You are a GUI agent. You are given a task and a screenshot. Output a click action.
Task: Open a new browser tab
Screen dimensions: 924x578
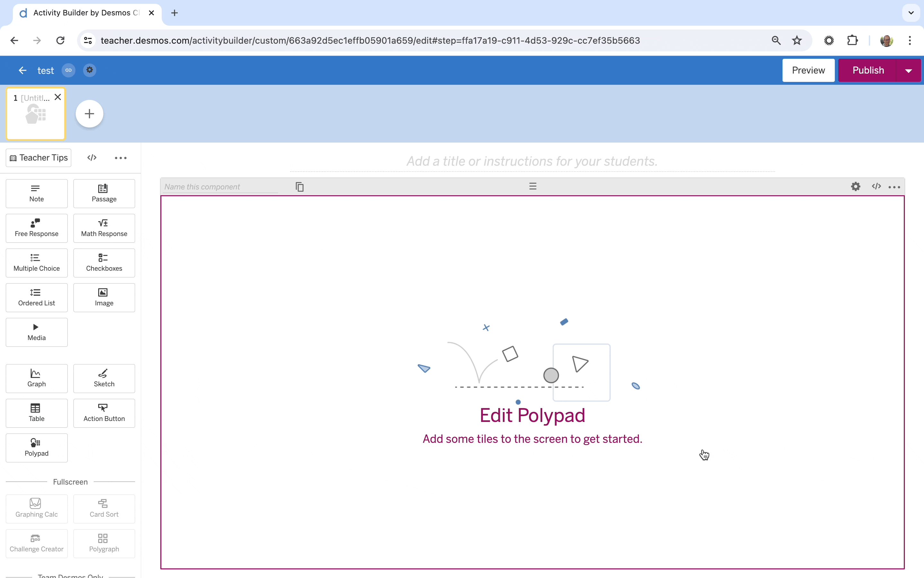(175, 13)
